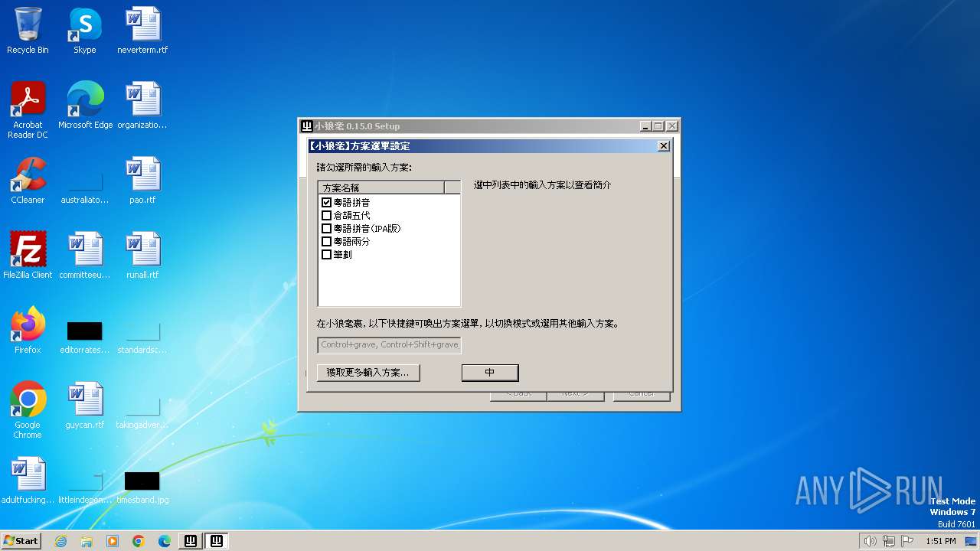Image resolution: width=980 pixels, height=551 pixels.
Task: Select the runall.rtf document icon
Action: point(142,256)
